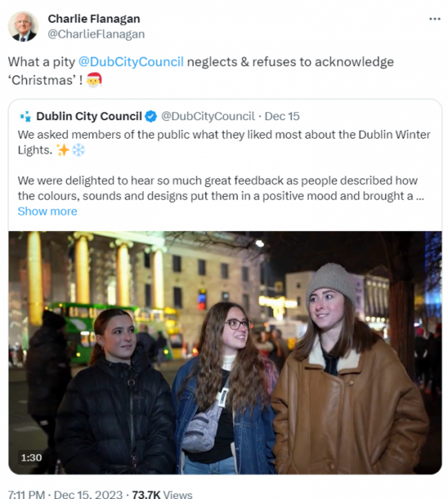This screenshot has height=499, width=448.
Task: Click the sparkles emoji after Lights
Action: click(63, 150)
